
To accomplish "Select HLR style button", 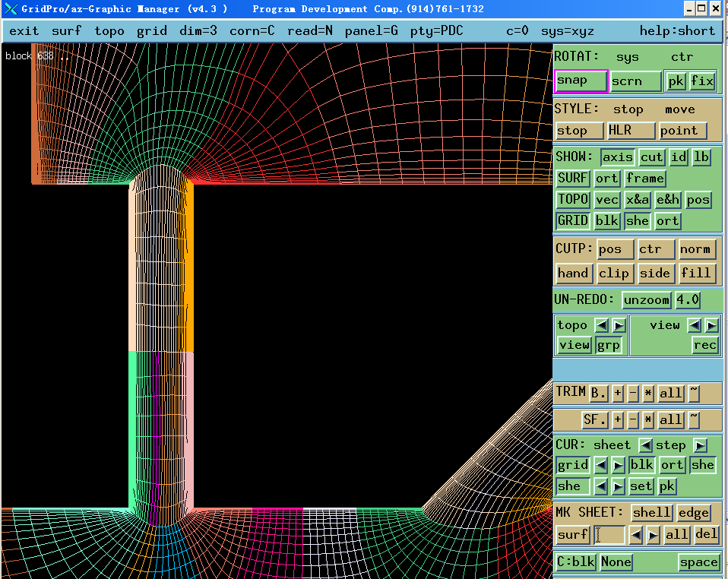I will [630, 131].
